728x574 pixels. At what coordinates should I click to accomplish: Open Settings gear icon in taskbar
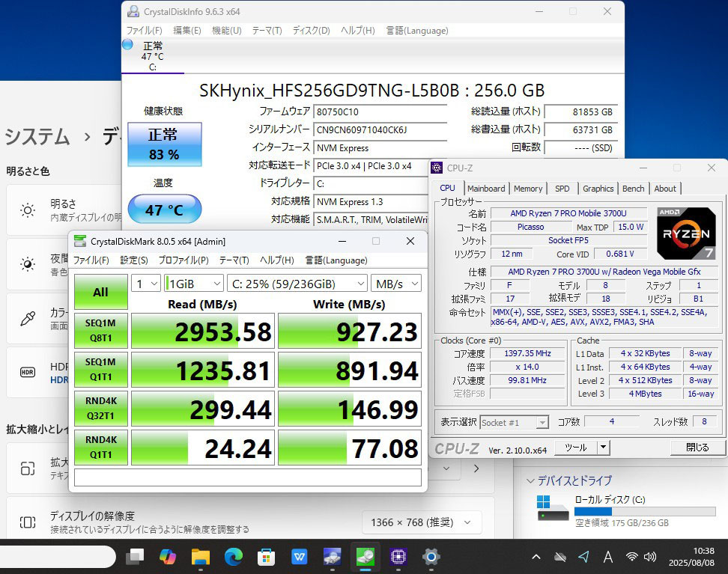pos(431,556)
